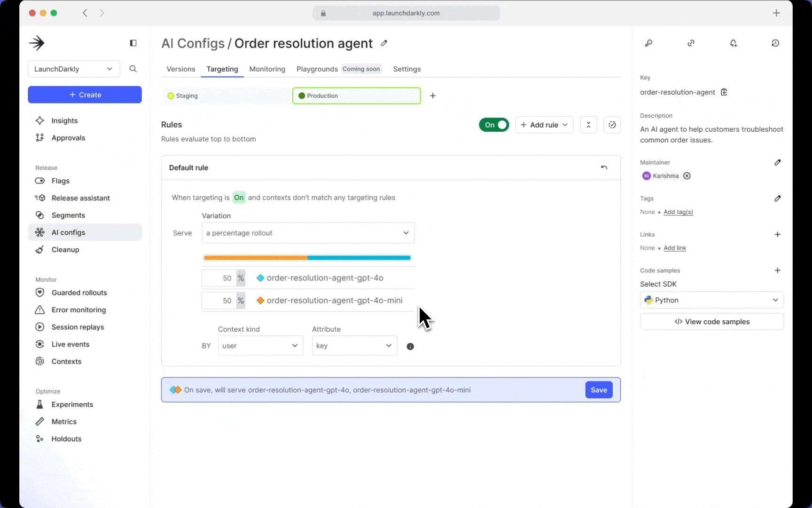Click the info icon beside Attribute

[410, 347]
